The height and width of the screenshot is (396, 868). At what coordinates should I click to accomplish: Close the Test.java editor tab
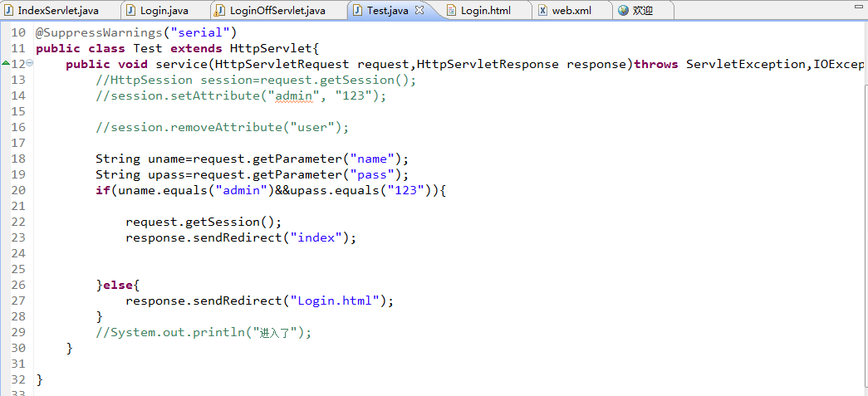click(419, 10)
